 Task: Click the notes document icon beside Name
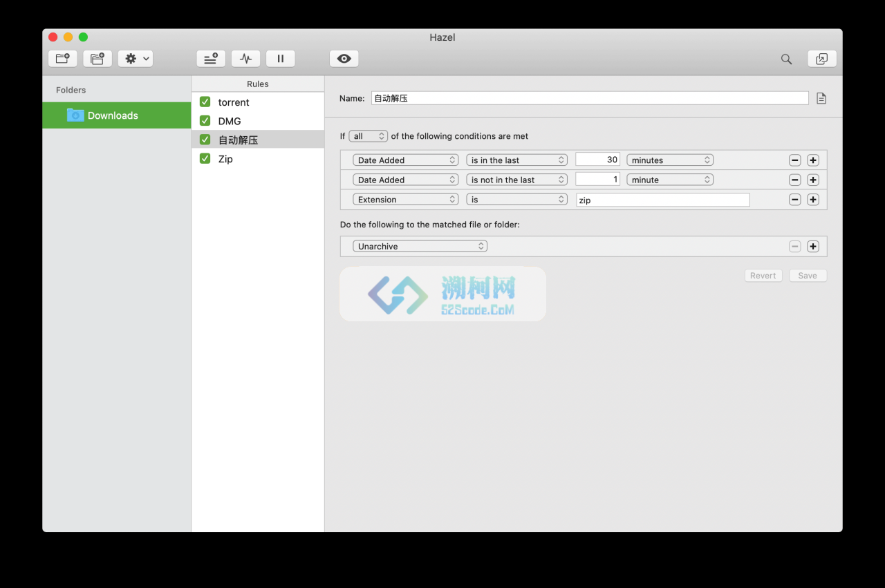coord(821,98)
